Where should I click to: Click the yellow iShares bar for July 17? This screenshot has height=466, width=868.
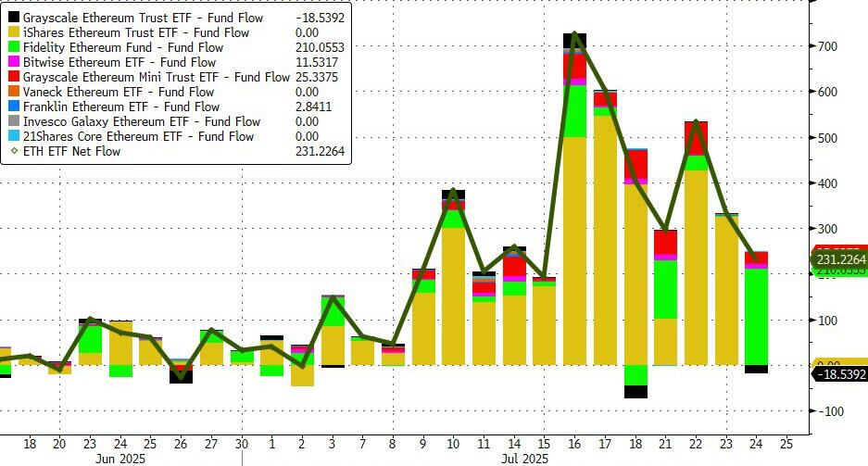[605, 241]
